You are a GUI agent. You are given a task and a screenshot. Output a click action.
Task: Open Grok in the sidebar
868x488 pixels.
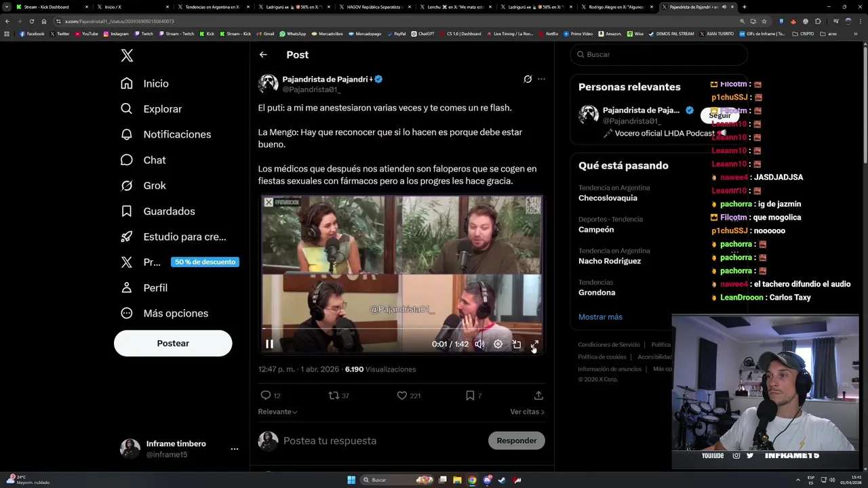(x=143, y=186)
